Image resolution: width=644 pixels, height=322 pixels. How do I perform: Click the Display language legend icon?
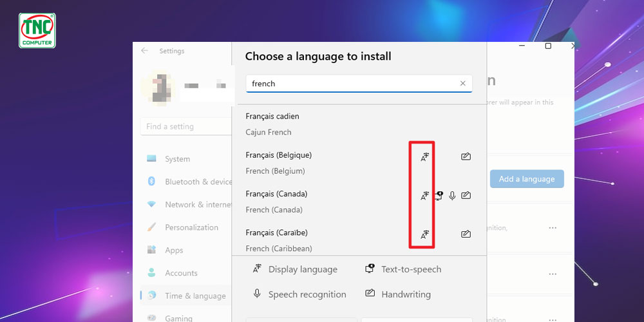[x=257, y=269]
